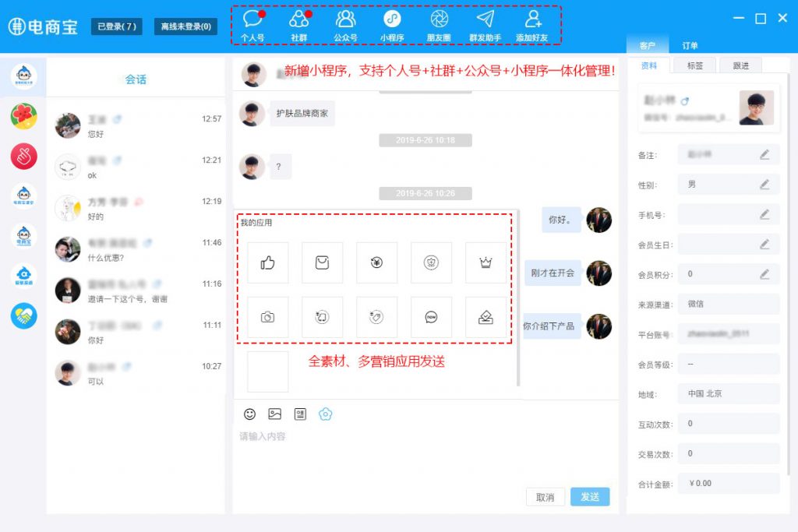This screenshot has height=532, width=798.
Task: Click the article material icon in chat toolbar
Action: click(300, 414)
